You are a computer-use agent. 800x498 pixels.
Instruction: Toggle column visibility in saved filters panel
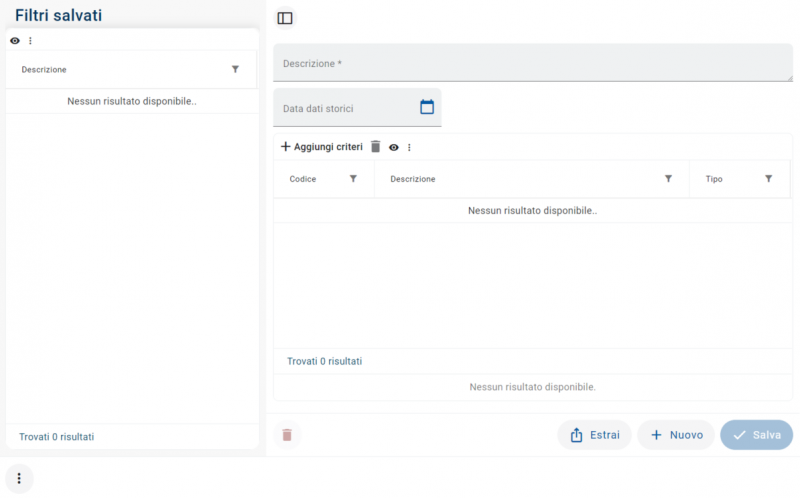tap(15, 41)
